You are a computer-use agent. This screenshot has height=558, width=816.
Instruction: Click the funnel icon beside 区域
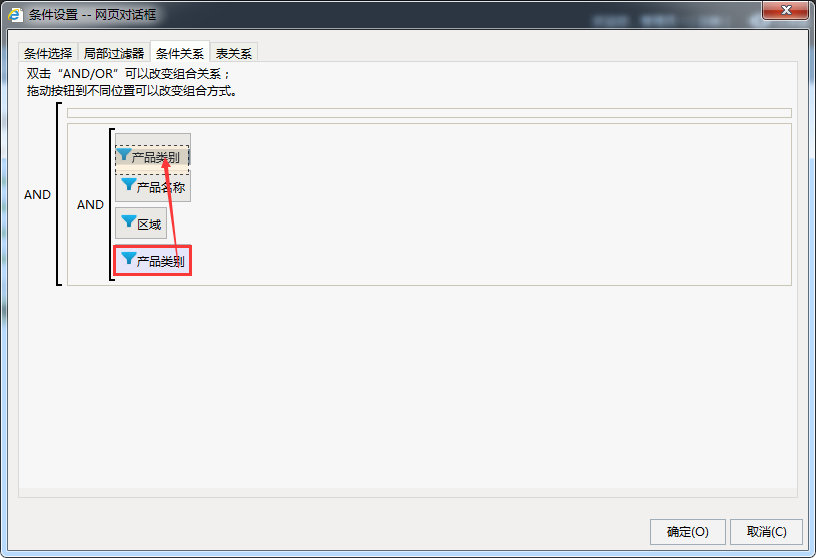click(129, 221)
